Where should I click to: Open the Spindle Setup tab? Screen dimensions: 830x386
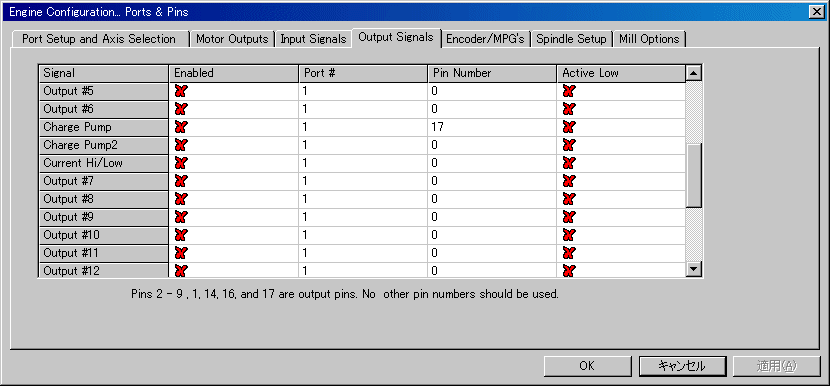tap(572, 39)
